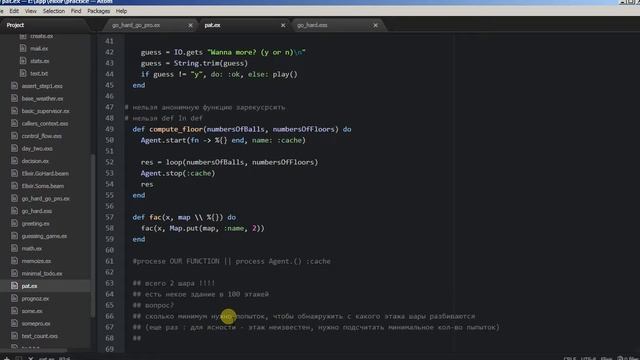This screenshot has width=640, height=360.
Task: Open some.ex in the project tree
Action: coord(32,311)
